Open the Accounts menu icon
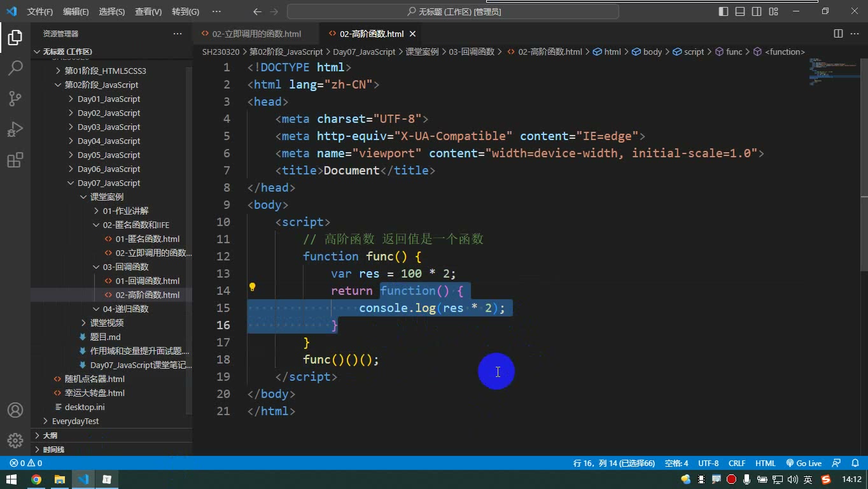868x489 pixels. click(x=15, y=410)
